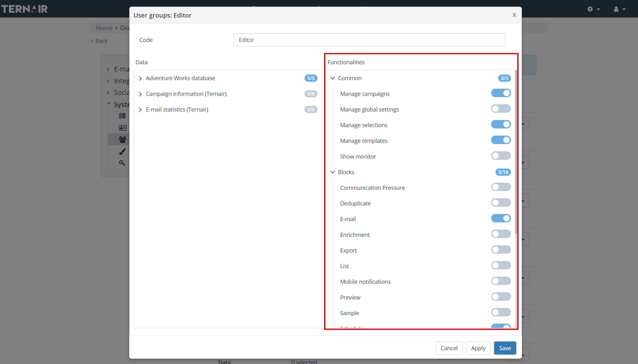Turn on the Show monitor toggle
Image resolution: width=638 pixels, height=364 pixels.
point(501,156)
